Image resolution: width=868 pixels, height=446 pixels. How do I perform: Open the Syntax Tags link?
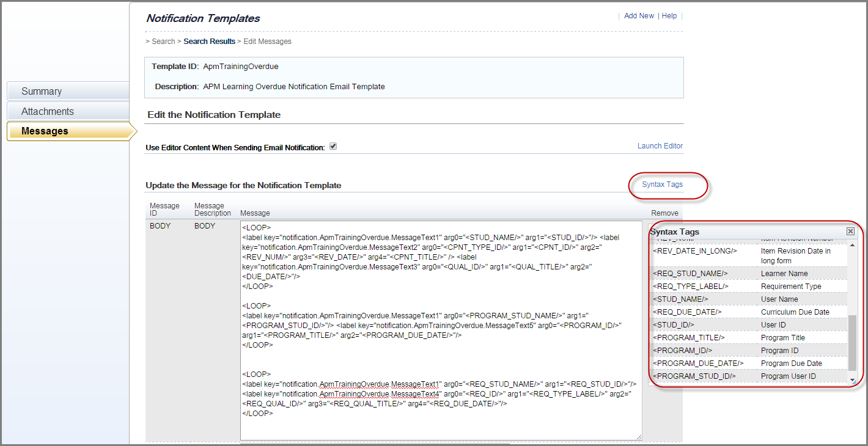(x=662, y=185)
